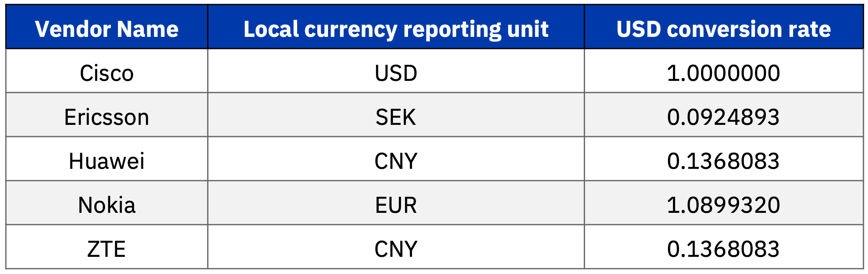Image resolution: width=868 pixels, height=274 pixels.
Task: Click the USD conversion rate header
Action: click(724, 27)
